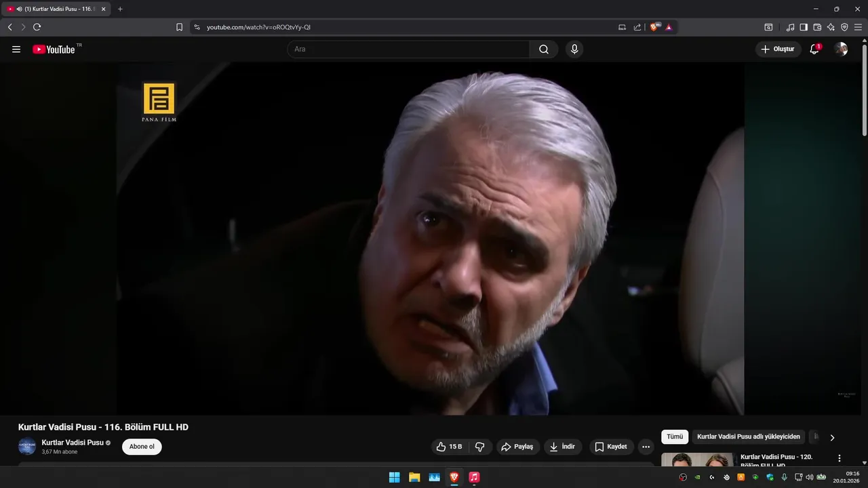The image size is (868, 488).
Task: Open the Kurtlar Vadisi Pusu channel name
Action: (73, 443)
